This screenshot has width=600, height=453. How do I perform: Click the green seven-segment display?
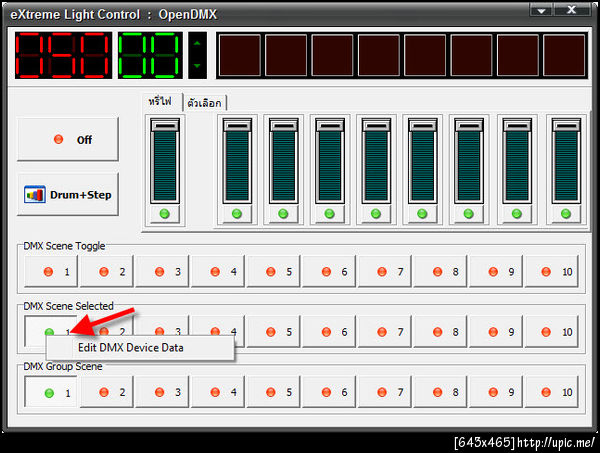(x=150, y=55)
